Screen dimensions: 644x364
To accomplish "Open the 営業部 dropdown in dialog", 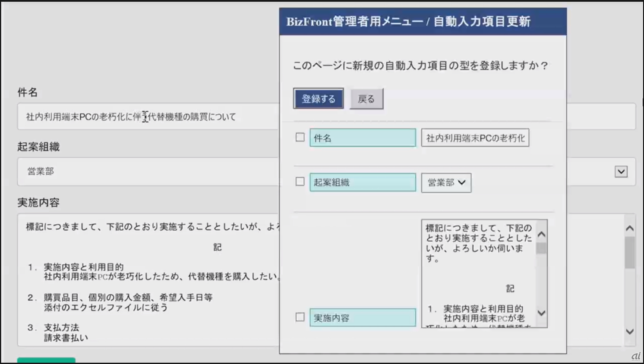I will point(446,182).
